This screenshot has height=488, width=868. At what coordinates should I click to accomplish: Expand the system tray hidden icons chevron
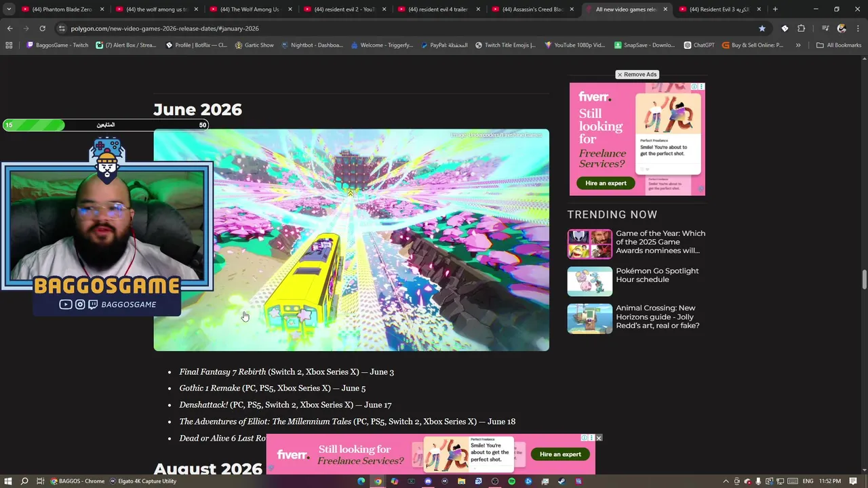(726, 481)
